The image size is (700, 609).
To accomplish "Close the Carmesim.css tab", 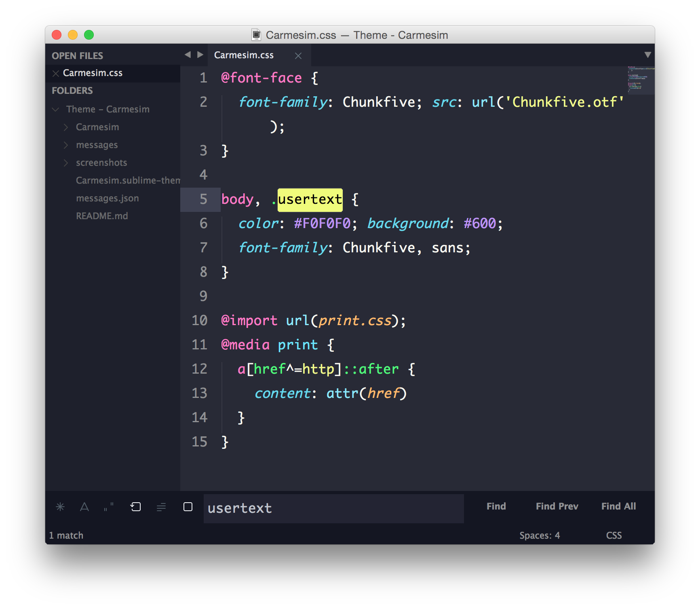I will 298,56.
